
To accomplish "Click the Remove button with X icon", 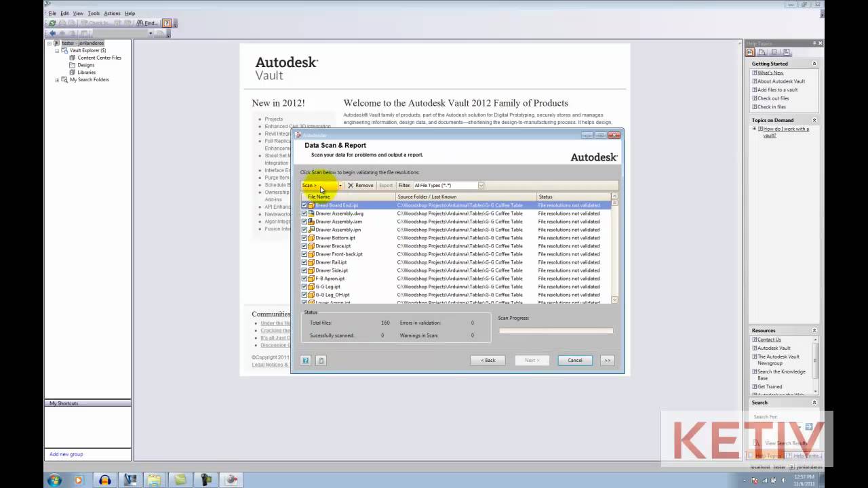I will click(361, 185).
